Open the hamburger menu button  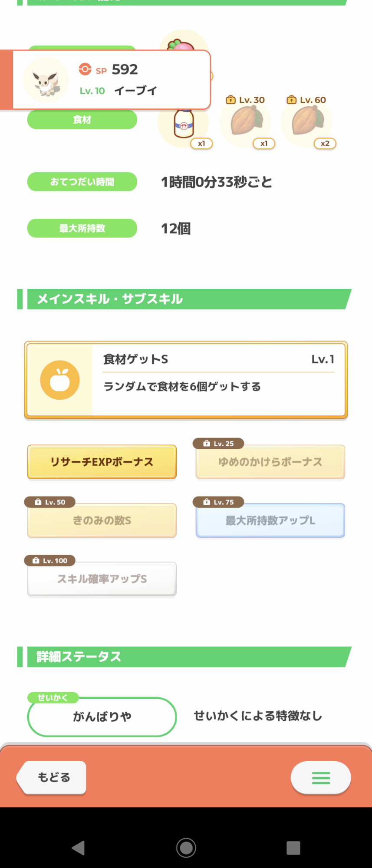(x=321, y=778)
